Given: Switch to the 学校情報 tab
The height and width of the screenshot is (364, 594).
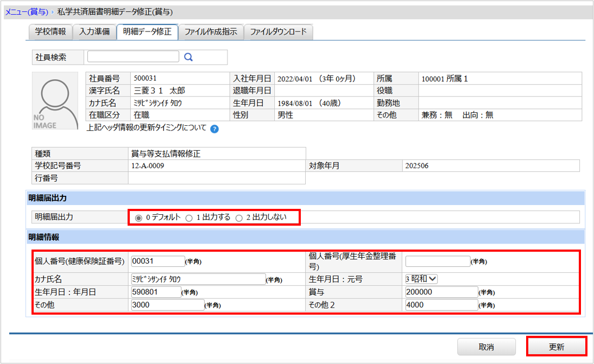Looking at the screenshot, I should (x=50, y=31).
